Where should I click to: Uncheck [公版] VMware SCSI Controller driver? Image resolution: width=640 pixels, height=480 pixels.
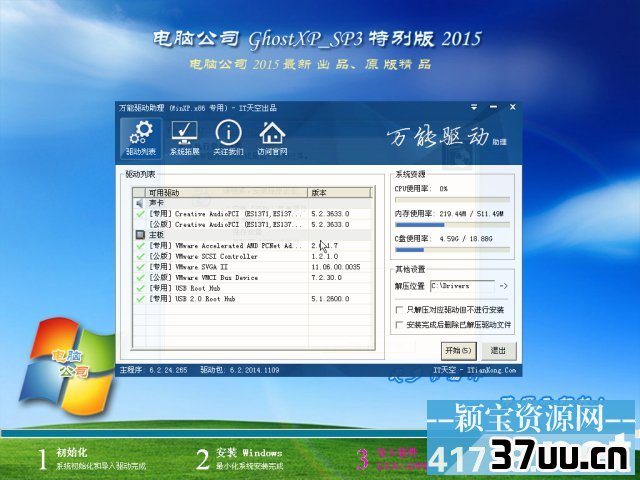pos(140,256)
